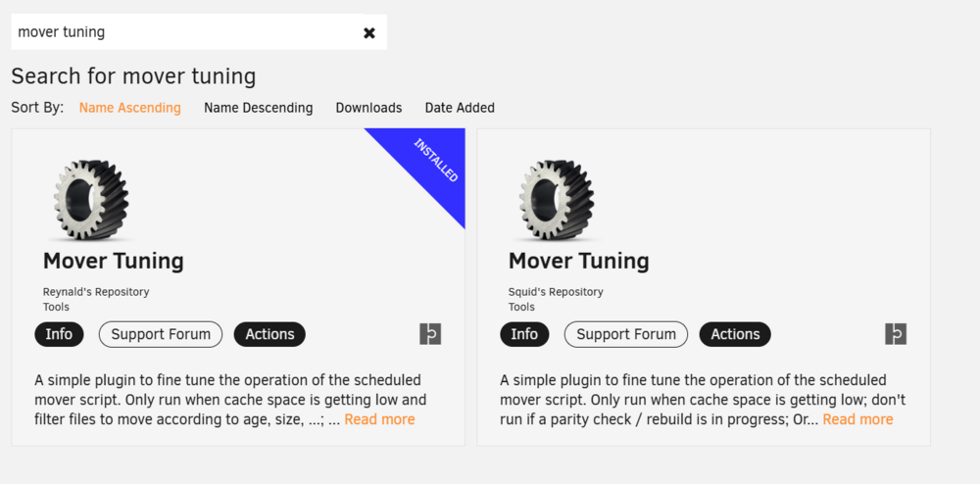
Task: Open Actions menu for Squid's Mover Tuning
Action: 735,334
